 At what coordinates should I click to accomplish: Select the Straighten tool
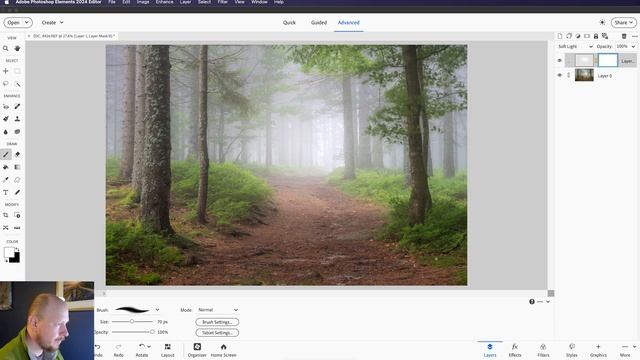[x=17, y=228]
